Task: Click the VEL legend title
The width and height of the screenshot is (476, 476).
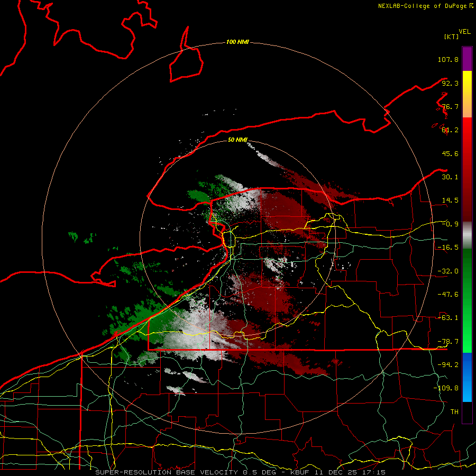Action: click(464, 32)
